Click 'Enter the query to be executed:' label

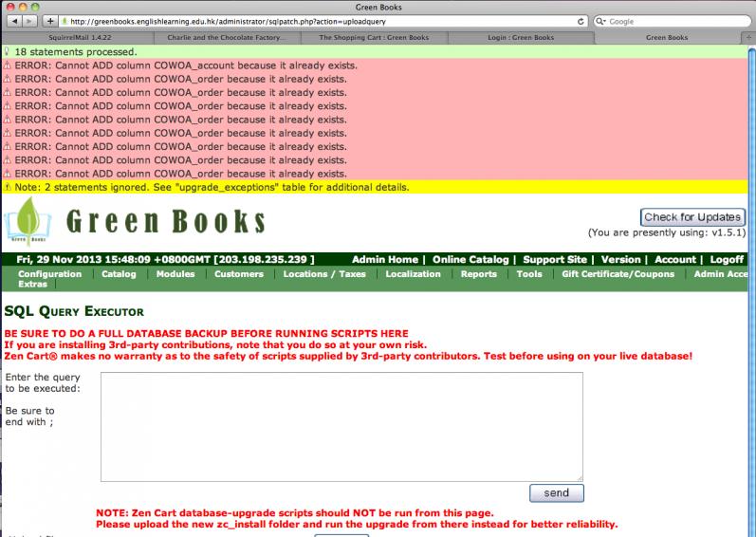coord(43,382)
